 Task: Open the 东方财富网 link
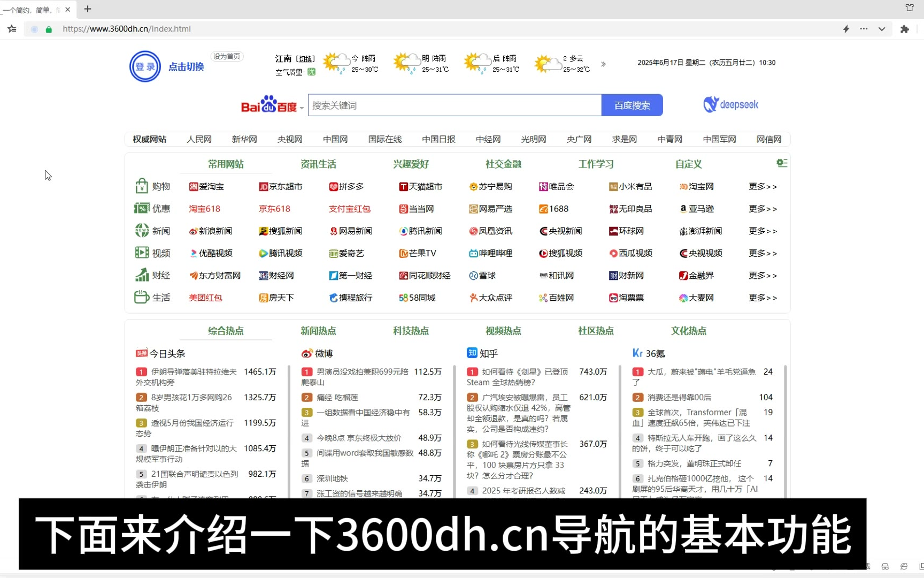215,275
